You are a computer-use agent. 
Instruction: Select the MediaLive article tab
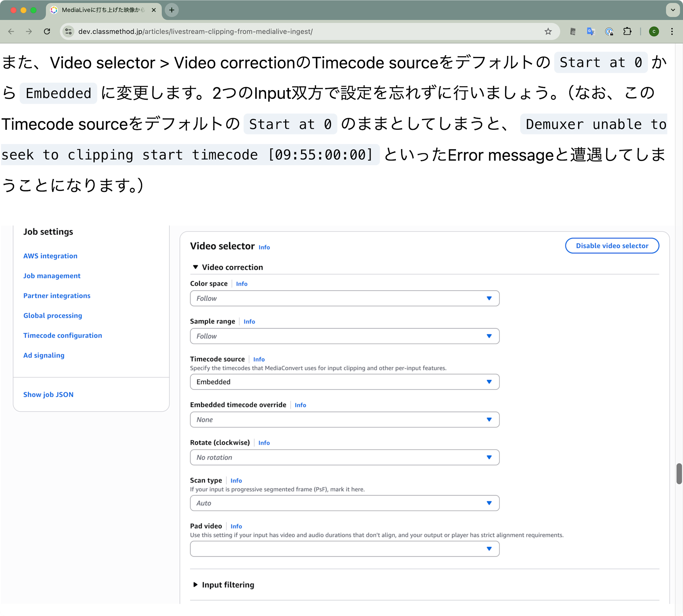[x=104, y=10]
